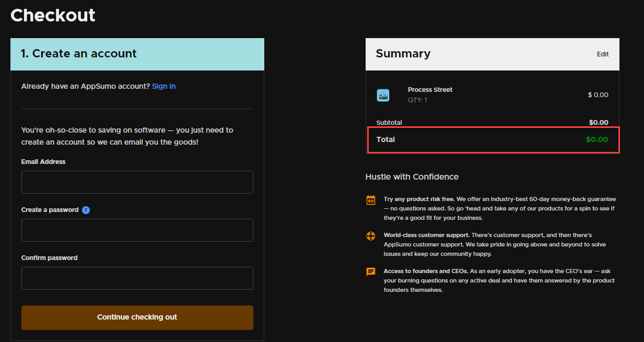Click the password help question mark icon
Screen dimensions: 644x342
click(86, 210)
